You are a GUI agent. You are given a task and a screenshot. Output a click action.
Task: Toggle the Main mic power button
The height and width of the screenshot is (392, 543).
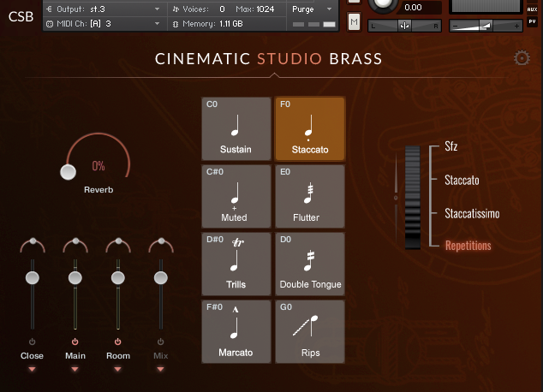tap(75, 342)
